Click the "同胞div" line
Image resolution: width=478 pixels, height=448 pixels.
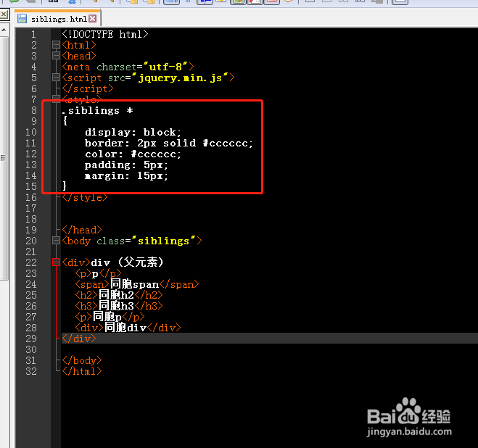pos(128,328)
